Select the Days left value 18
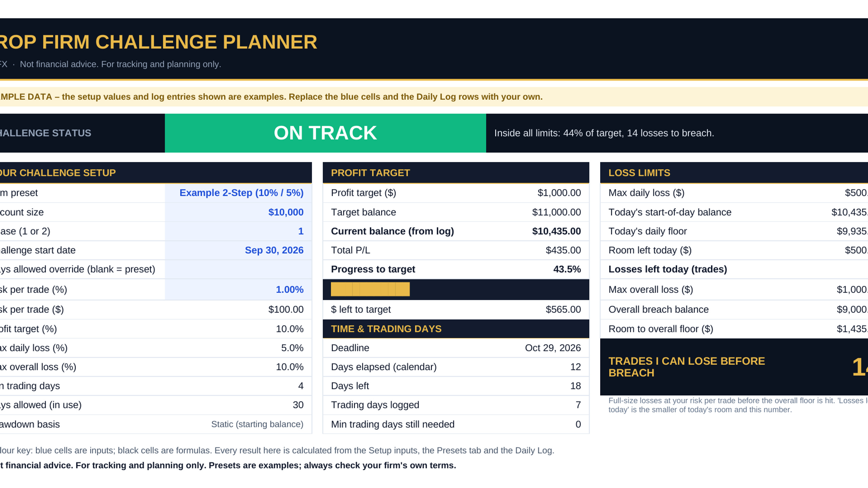Viewport: 868px width, 488px height. click(x=575, y=386)
